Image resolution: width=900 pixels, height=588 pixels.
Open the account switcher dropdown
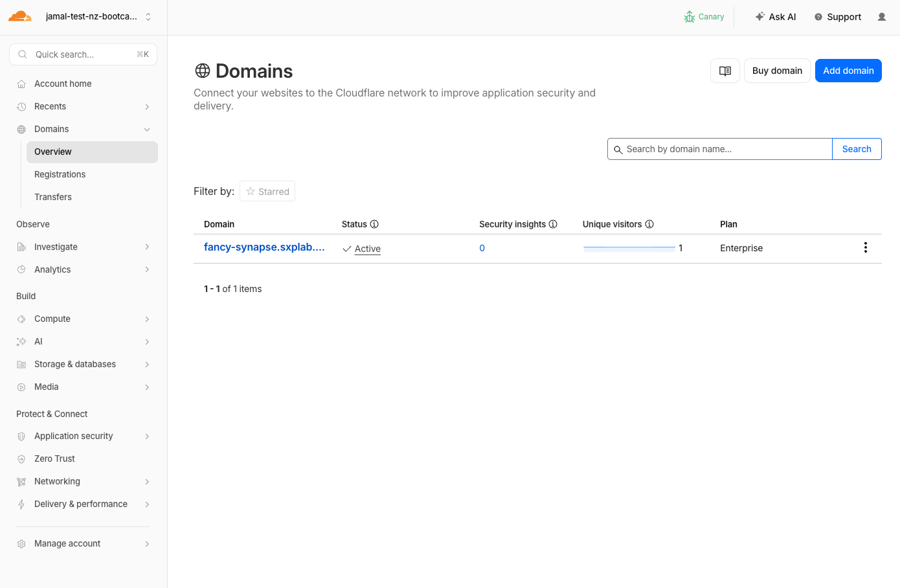click(x=98, y=17)
